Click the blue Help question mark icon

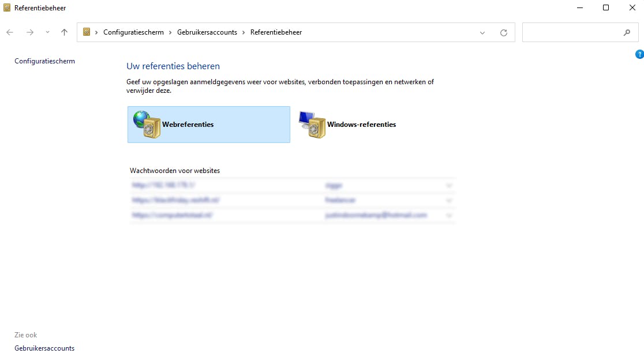coord(639,54)
